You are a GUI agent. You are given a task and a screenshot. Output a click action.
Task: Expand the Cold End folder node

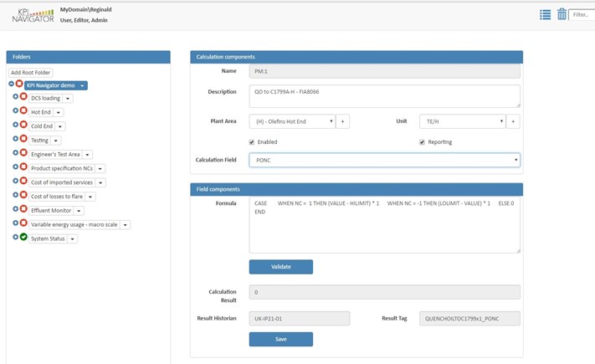tap(16, 125)
